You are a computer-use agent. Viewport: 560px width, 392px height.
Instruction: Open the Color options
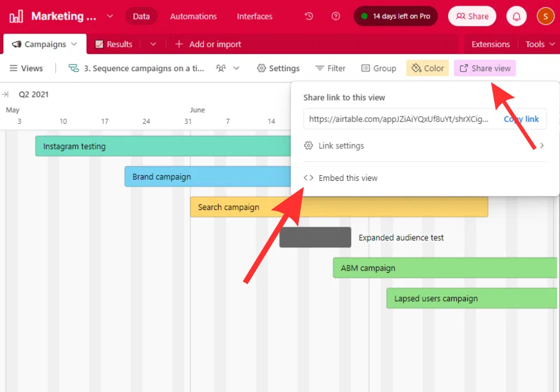tap(428, 68)
